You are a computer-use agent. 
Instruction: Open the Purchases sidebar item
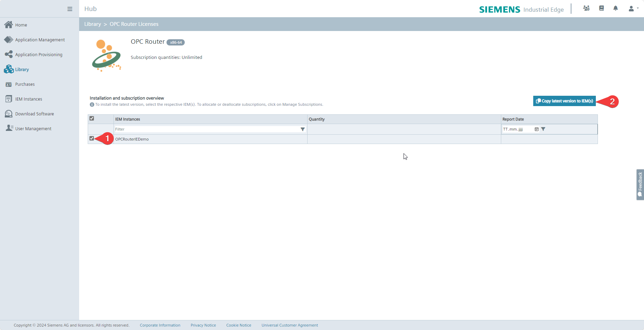pyautogui.click(x=25, y=84)
